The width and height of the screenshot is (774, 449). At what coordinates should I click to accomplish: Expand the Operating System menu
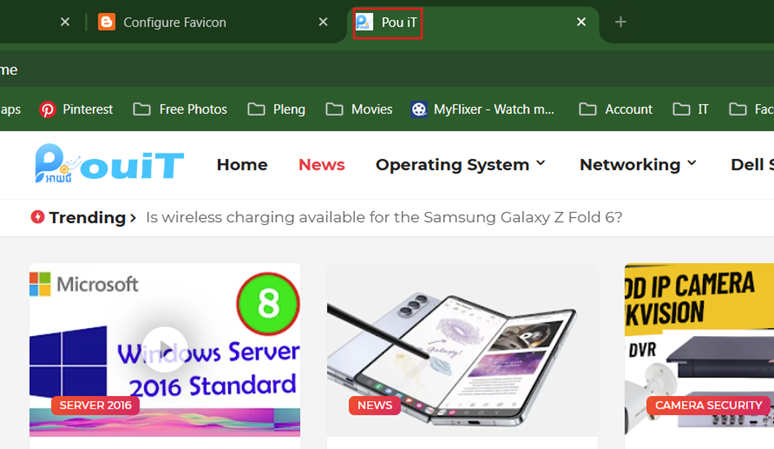coord(461,165)
